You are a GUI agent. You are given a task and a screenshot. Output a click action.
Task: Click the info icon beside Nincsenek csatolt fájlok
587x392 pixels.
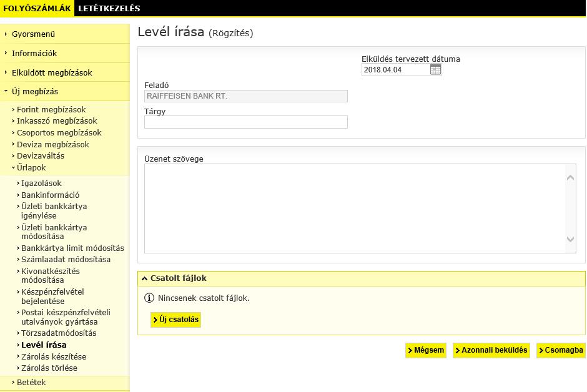click(149, 298)
